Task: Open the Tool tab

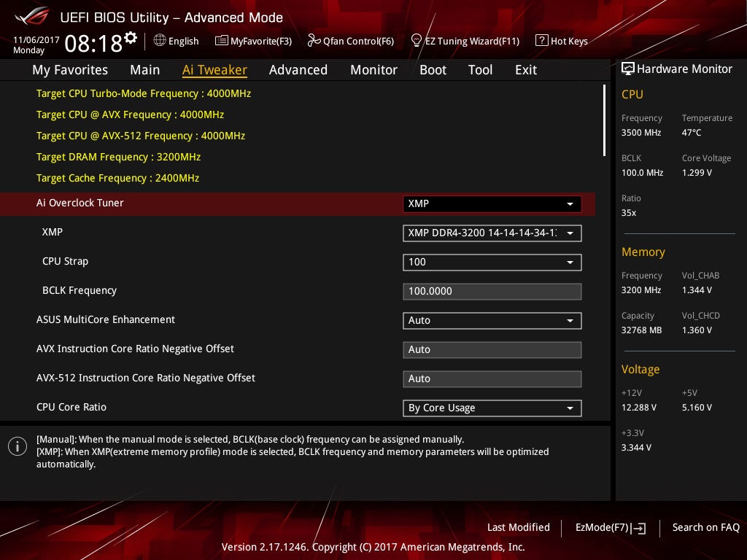Action: (x=480, y=70)
